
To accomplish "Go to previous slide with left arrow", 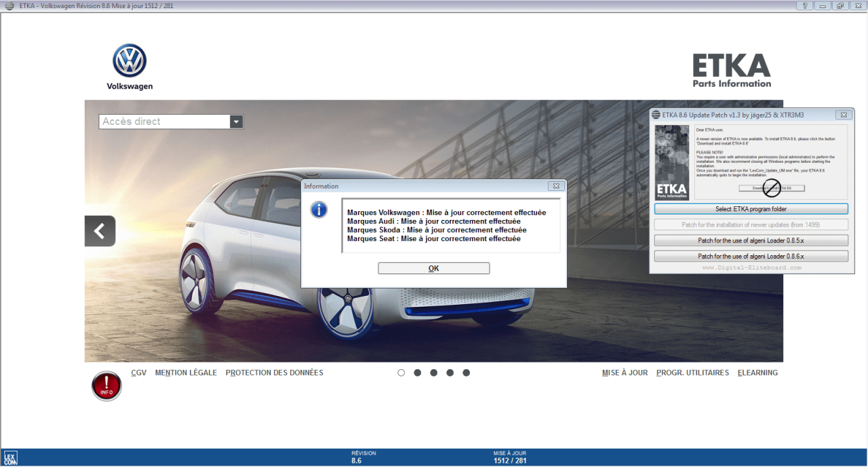I will 100,231.
